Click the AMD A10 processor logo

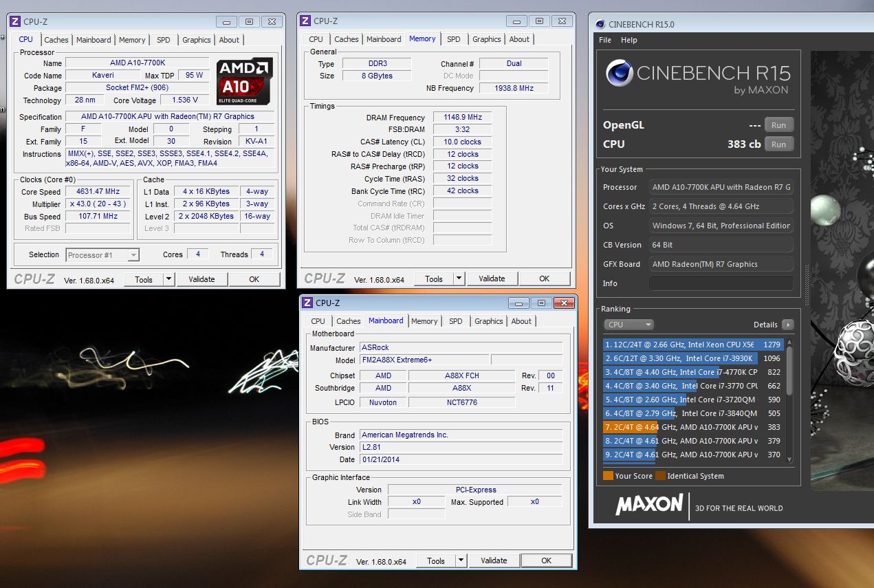point(245,81)
